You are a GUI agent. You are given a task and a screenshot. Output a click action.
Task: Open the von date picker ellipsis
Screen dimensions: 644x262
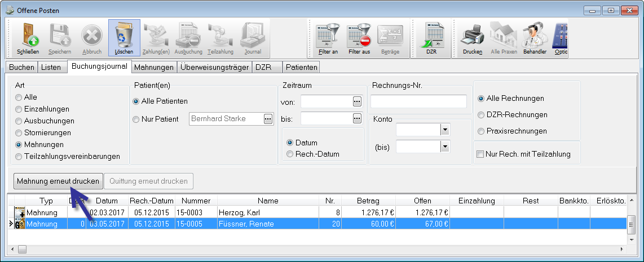click(357, 101)
